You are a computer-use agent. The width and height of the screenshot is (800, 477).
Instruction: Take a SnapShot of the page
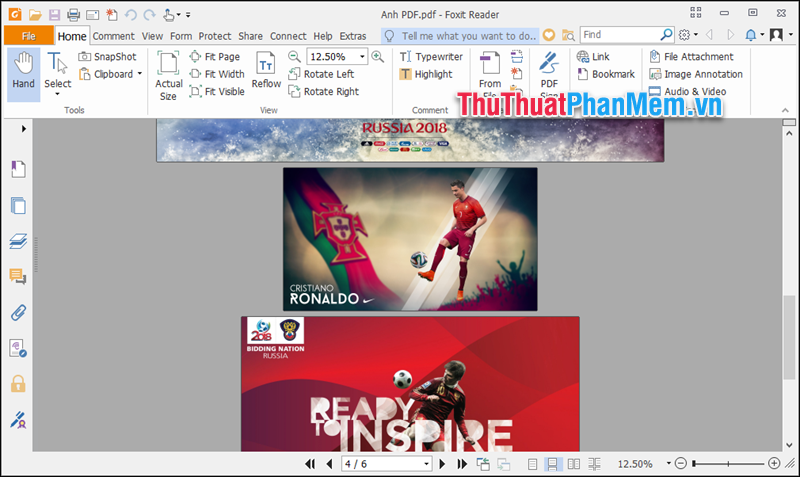(x=108, y=57)
